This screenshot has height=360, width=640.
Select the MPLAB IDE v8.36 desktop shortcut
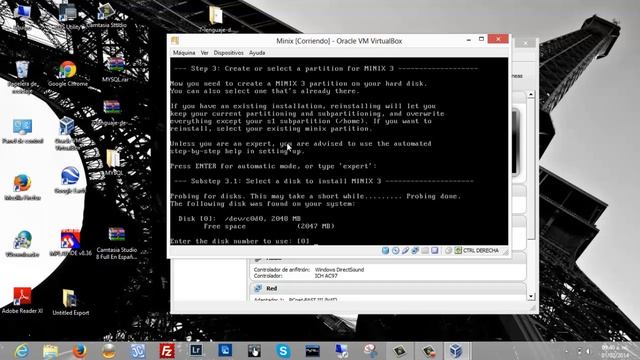[x=70, y=243]
